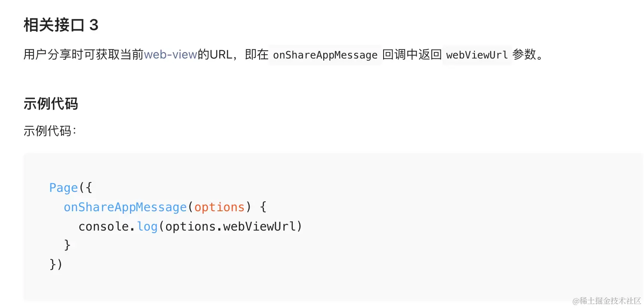Click the 用户分享时可获取当前 text
The height and width of the screenshot is (308, 644).
pyautogui.click(x=84, y=55)
